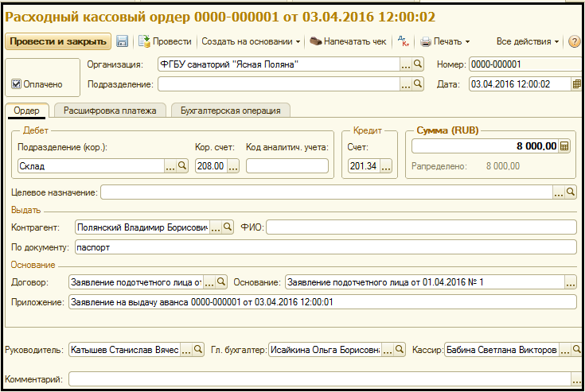
Task: Click the ellipsis in the Гл. бухгалтер field
Action: click(388, 350)
